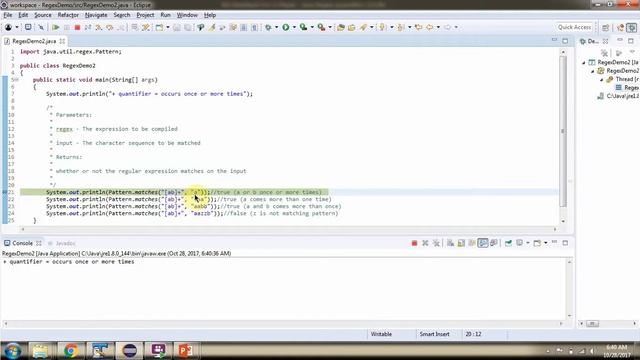Click the 20 : 12 cursor position status
The height and width of the screenshot is (360, 640).
coord(473,334)
